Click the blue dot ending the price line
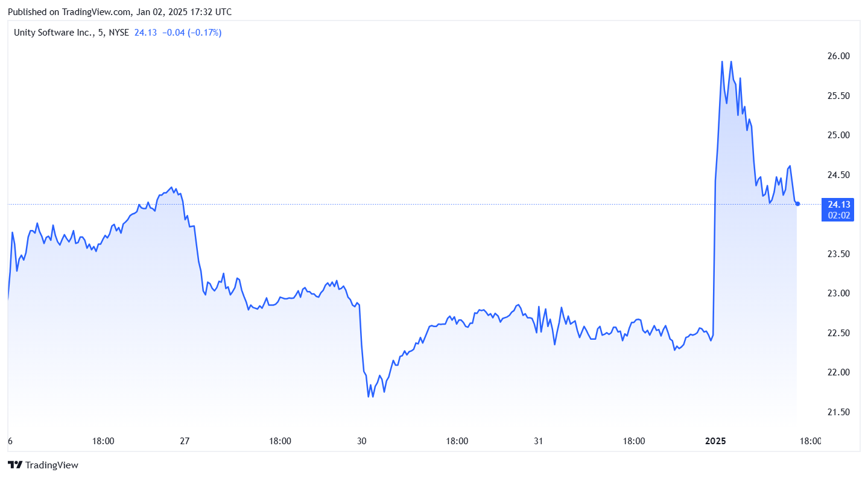This screenshot has height=478, width=868. 797,204
